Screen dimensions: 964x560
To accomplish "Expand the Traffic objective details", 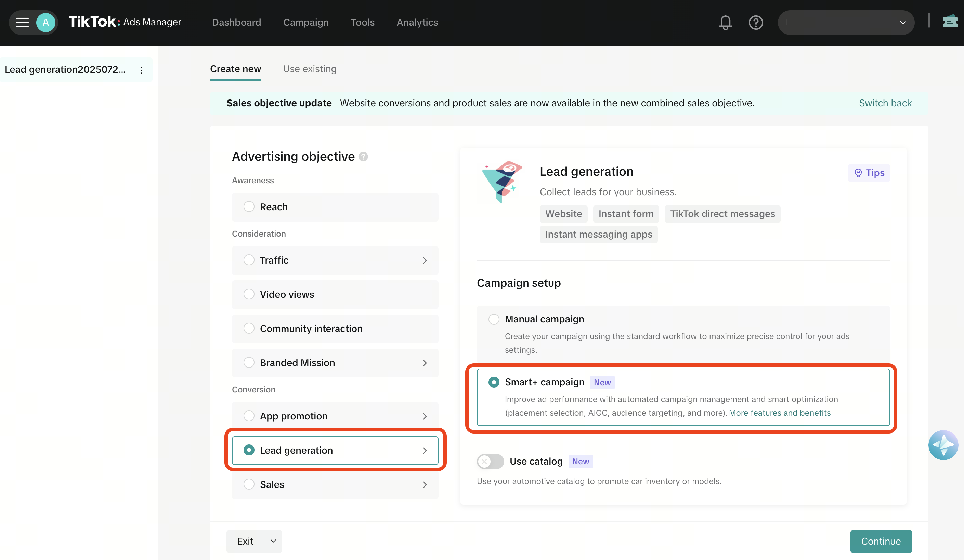I will [x=425, y=260].
